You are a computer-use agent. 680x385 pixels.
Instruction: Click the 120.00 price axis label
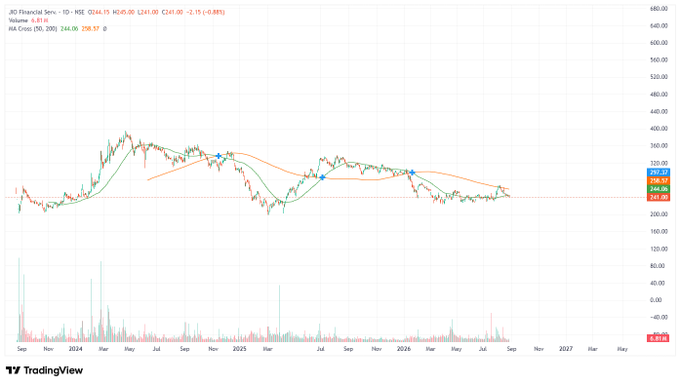click(x=659, y=249)
